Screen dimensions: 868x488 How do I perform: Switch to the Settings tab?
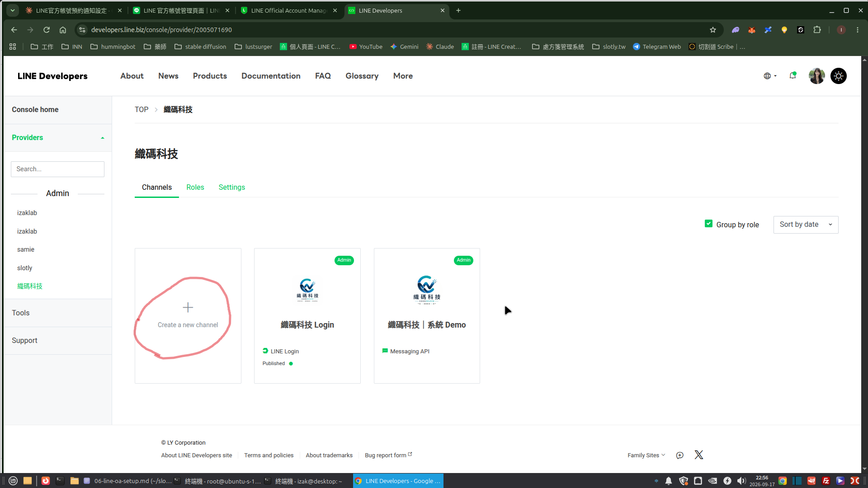pyautogui.click(x=232, y=188)
